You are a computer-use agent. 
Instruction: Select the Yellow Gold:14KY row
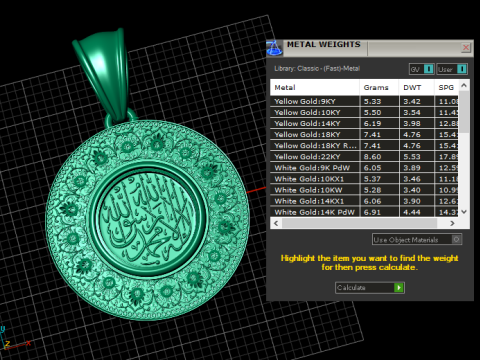364,123
